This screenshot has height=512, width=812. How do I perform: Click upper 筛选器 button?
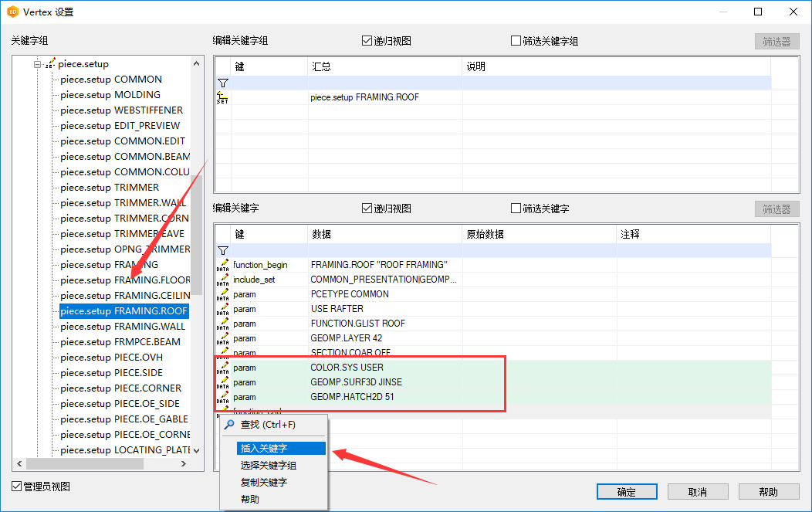coord(776,42)
